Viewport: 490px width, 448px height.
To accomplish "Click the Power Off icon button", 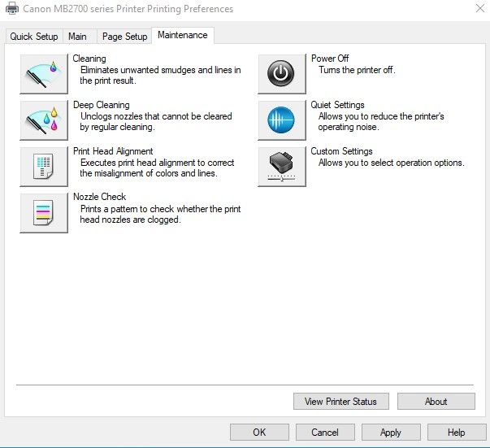I will point(282,74).
